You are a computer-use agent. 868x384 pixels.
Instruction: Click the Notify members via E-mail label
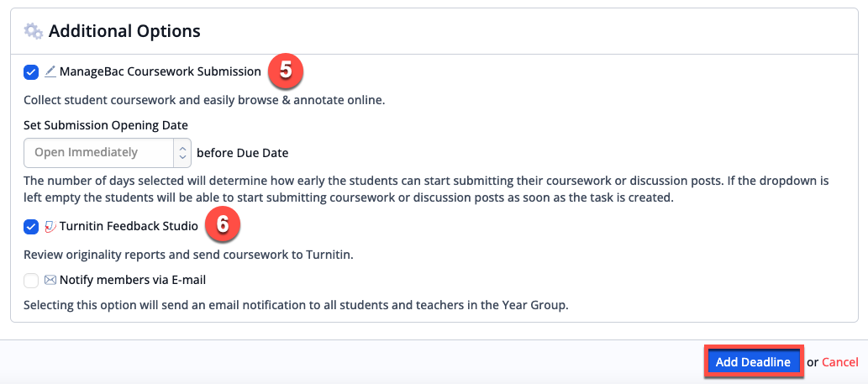tap(133, 280)
